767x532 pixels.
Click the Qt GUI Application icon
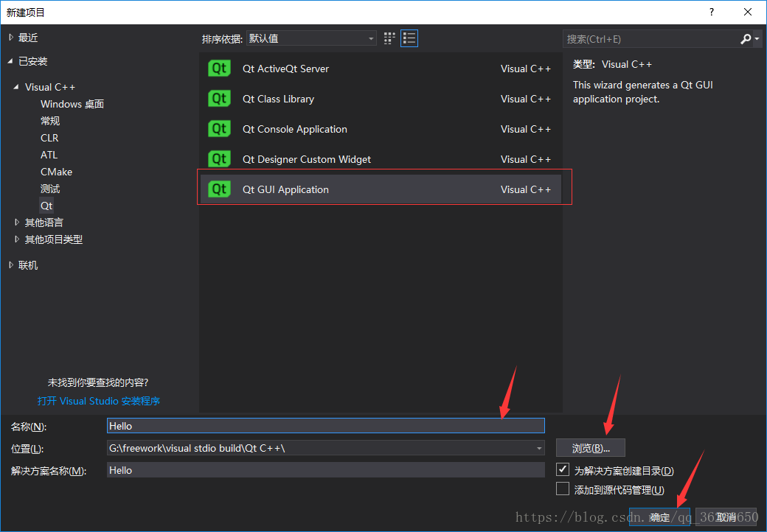tap(219, 189)
